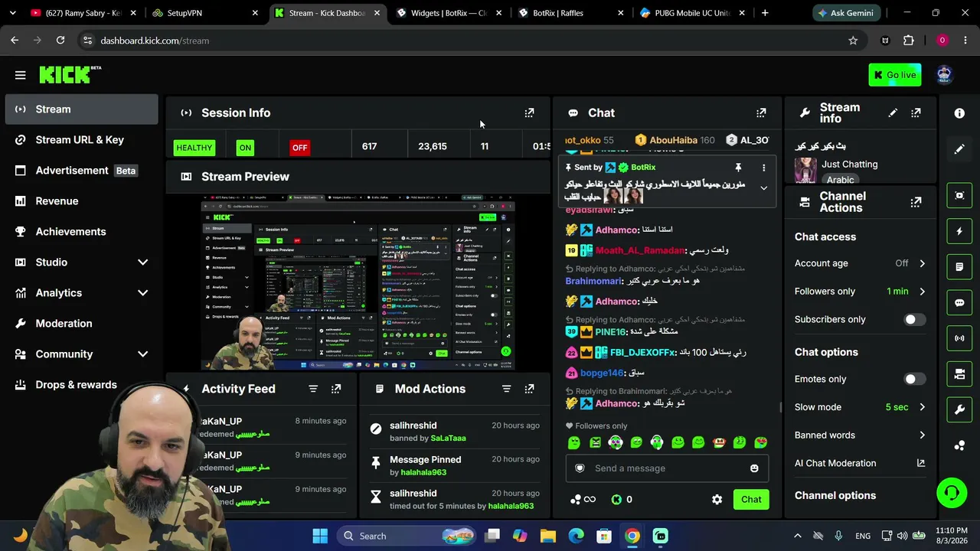This screenshot has height=551, width=980.
Task: Open chat settings gear icon
Action: 717,500
